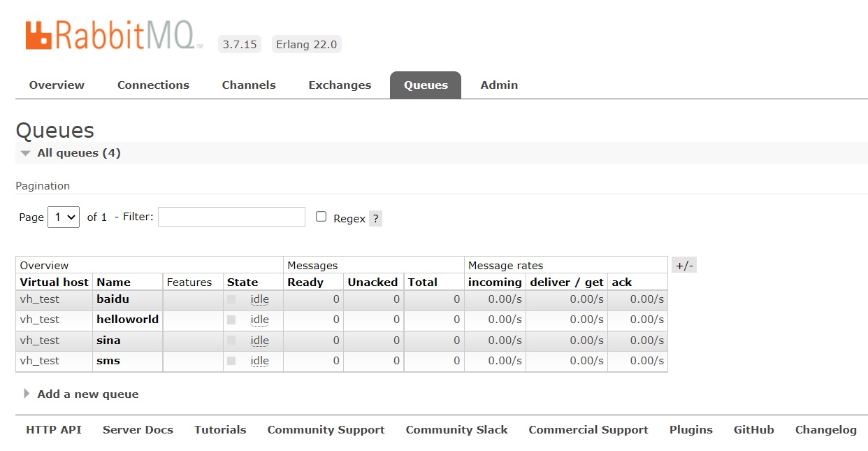The image size is (868, 451).
Task: Click the state indicator square for sms
Action: 231,361
